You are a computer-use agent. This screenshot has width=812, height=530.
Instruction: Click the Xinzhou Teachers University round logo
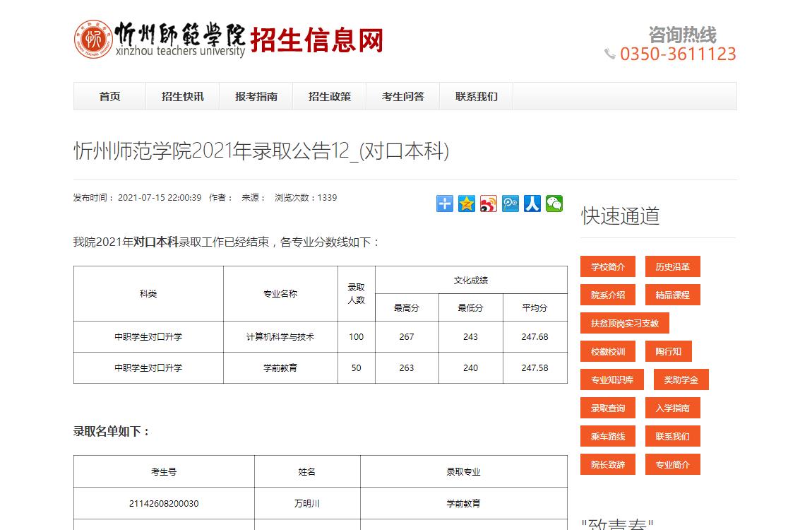[x=93, y=39]
